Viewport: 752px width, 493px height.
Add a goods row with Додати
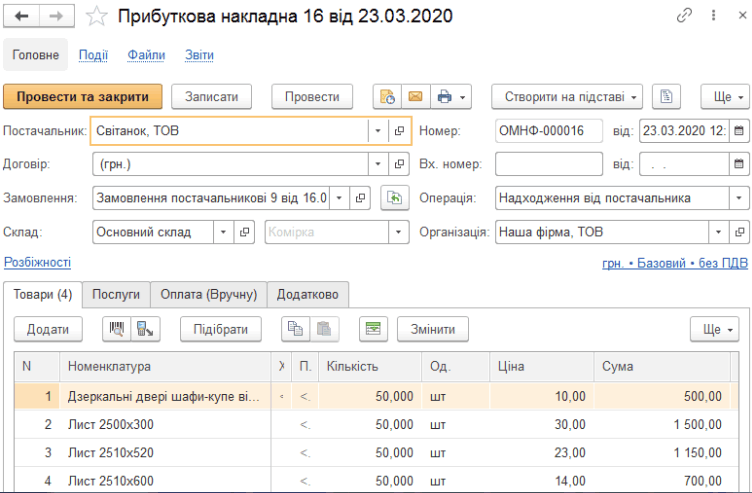point(48,329)
